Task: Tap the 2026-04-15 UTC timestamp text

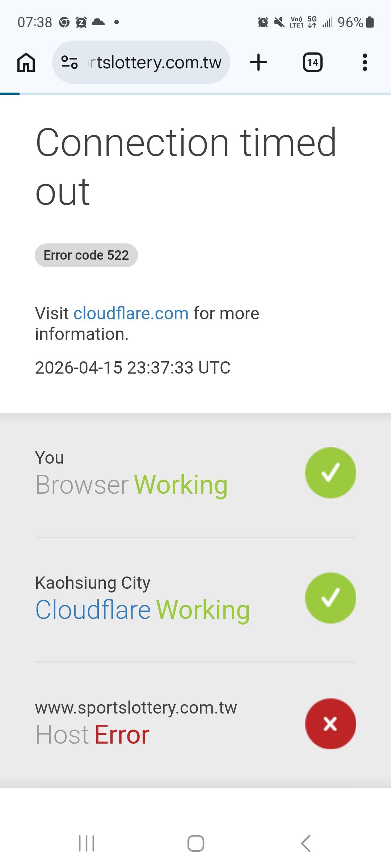Action: click(133, 367)
